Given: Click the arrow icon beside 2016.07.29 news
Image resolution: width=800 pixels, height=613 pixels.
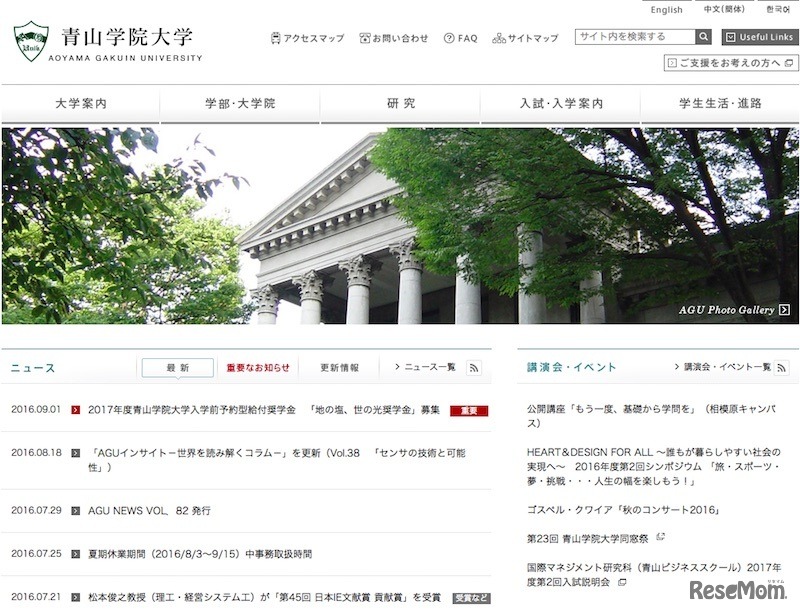Looking at the screenshot, I should coord(76,510).
